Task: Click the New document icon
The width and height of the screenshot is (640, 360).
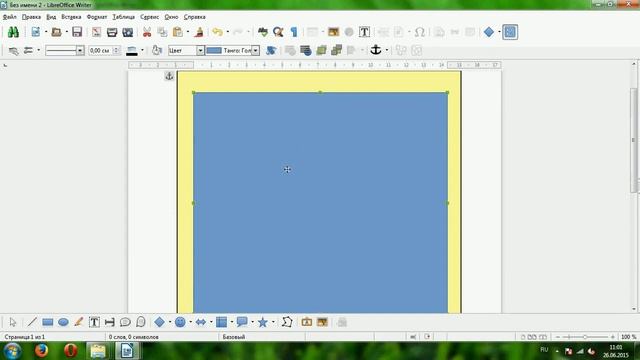Action: click(x=36, y=32)
